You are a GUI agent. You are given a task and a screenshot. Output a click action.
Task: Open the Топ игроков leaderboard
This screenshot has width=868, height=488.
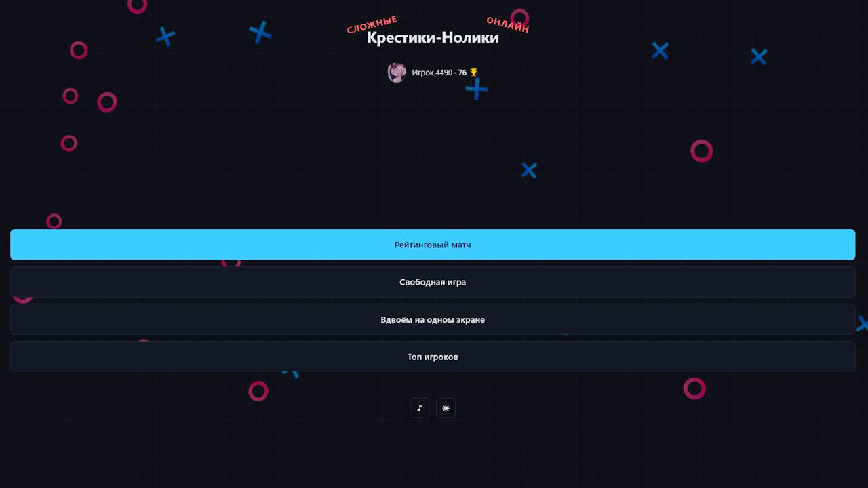tap(433, 357)
